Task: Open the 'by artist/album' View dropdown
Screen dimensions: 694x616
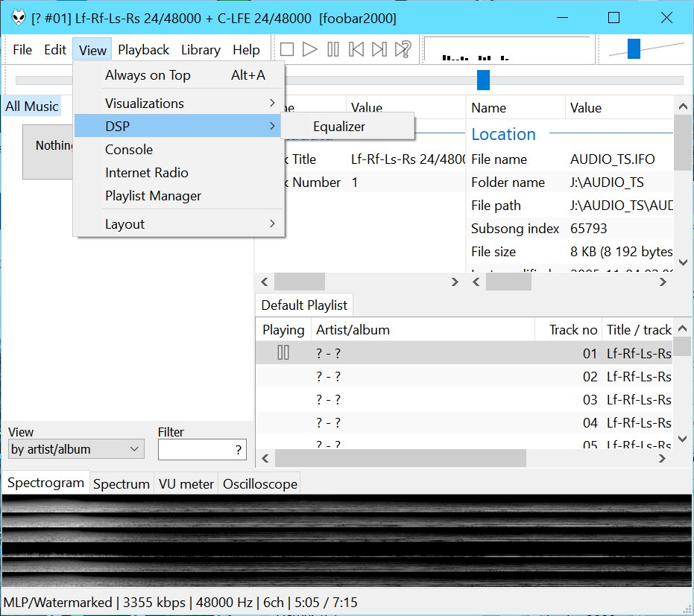Action: coord(76,449)
